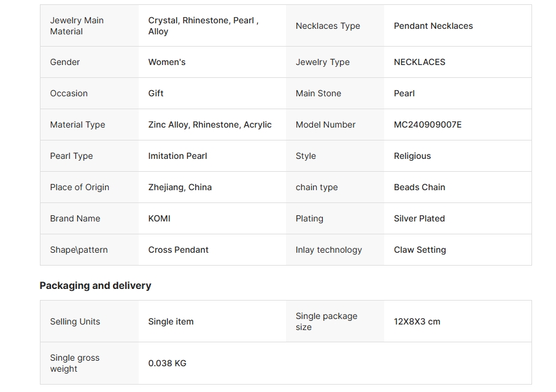Click the Women's gender value
556x392 pixels.
[167, 62]
